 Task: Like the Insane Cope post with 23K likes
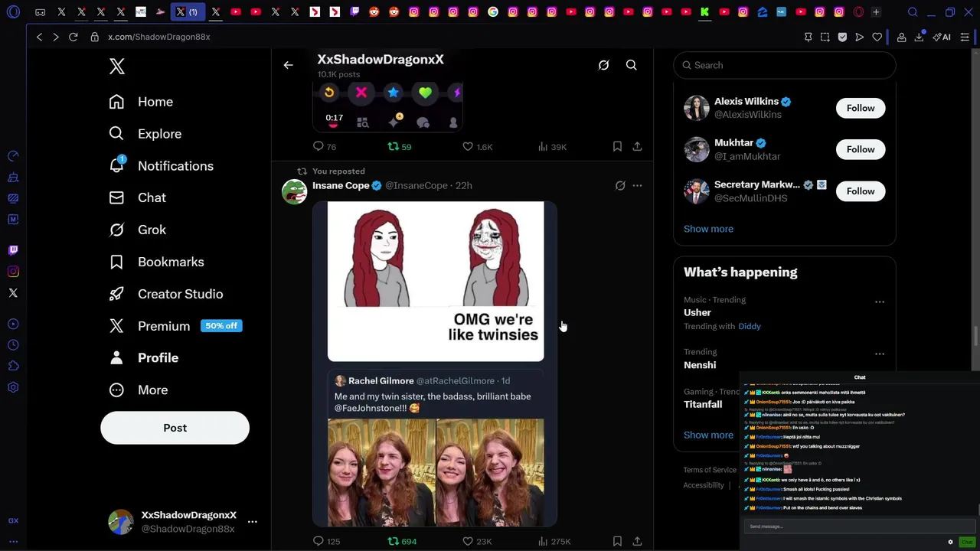[x=477, y=541]
